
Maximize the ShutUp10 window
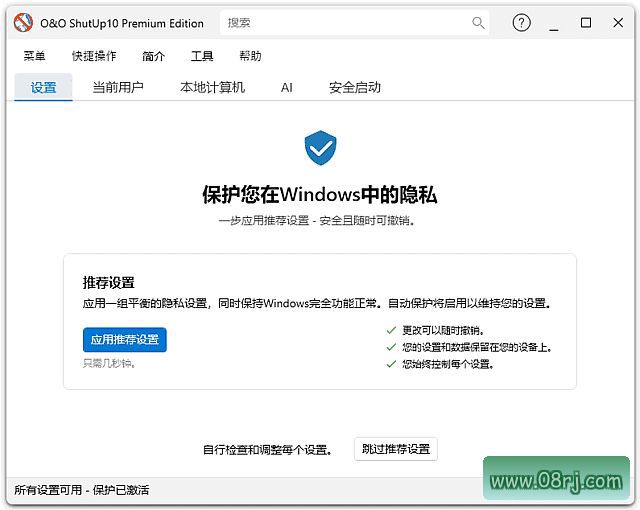click(x=586, y=22)
